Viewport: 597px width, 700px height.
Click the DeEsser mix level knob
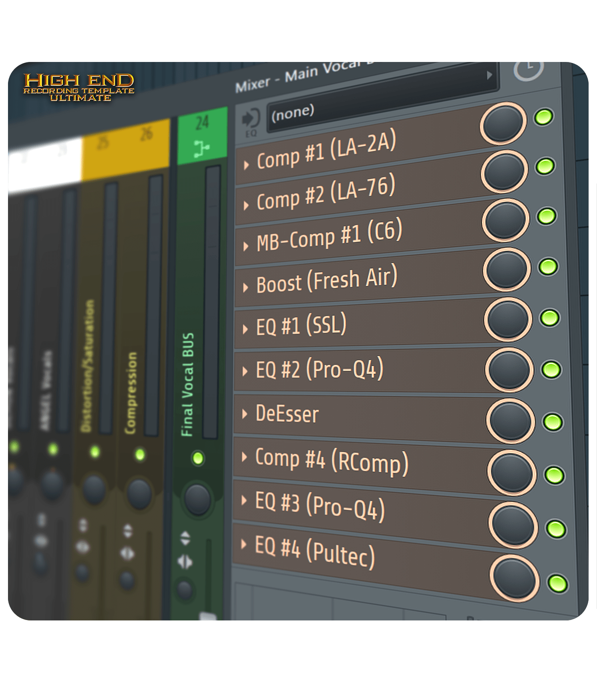coord(511,421)
